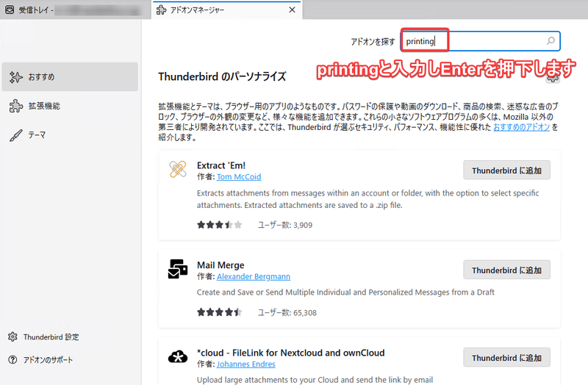588x385 pixels.
Task: Click the Extract 'Em! star rating
Action: (220, 225)
